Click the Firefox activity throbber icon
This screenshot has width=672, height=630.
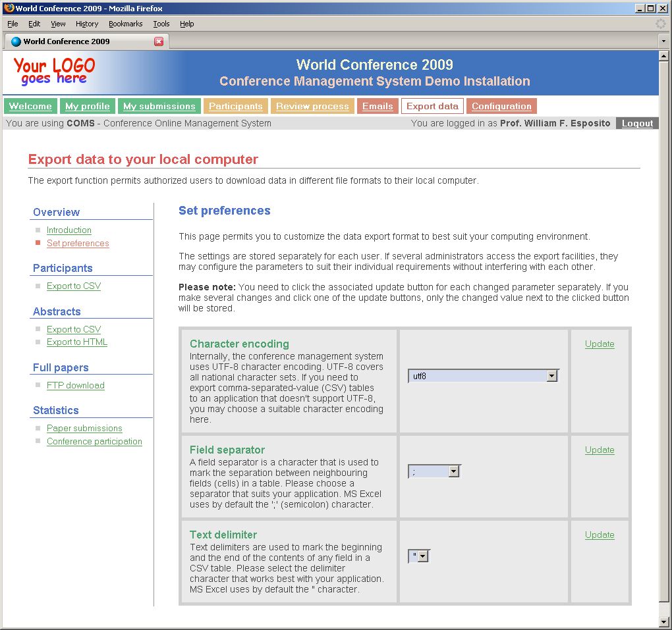click(661, 24)
